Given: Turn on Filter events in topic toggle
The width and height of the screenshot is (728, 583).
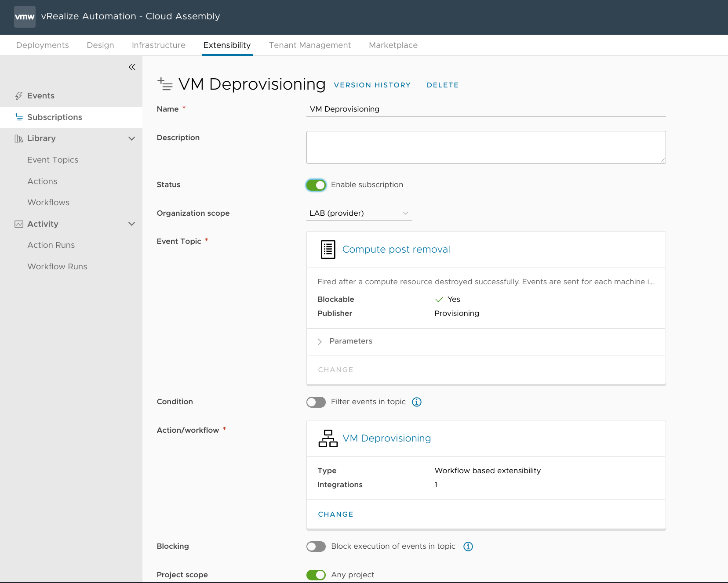Looking at the screenshot, I should 316,402.
